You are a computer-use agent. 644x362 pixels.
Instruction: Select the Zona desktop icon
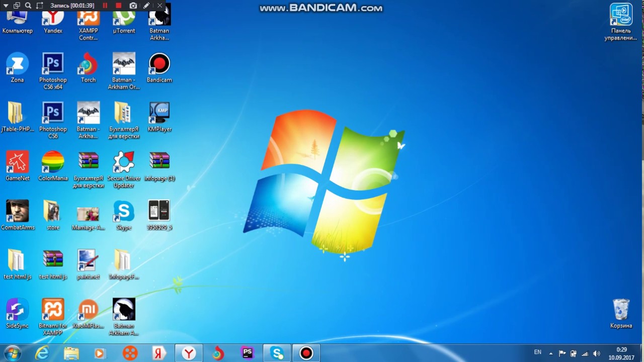(17, 68)
